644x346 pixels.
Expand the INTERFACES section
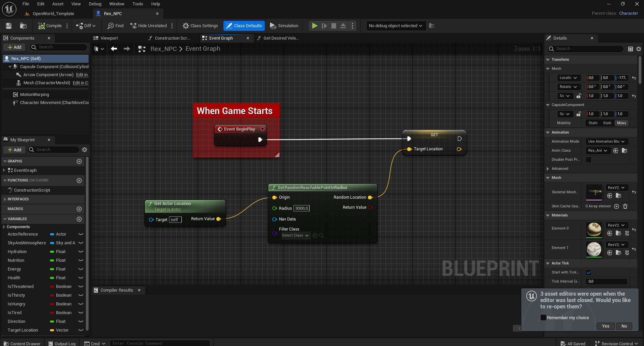coord(5,199)
